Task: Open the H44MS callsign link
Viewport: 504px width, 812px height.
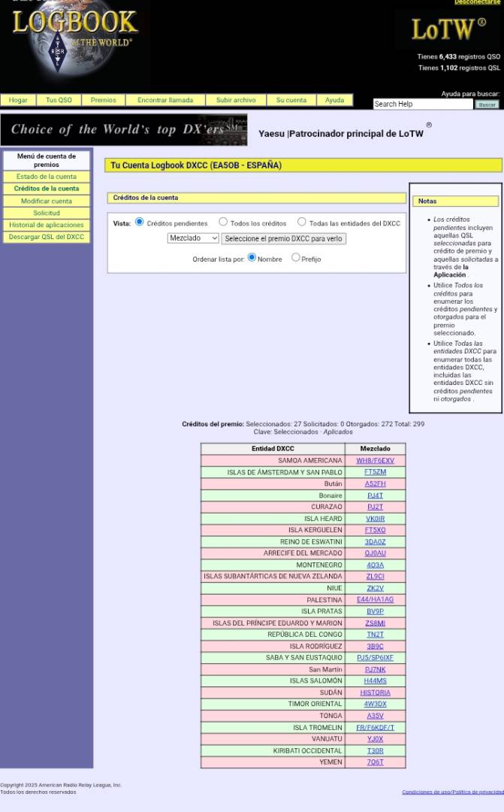Action: pyautogui.click(x=375, y=681)
